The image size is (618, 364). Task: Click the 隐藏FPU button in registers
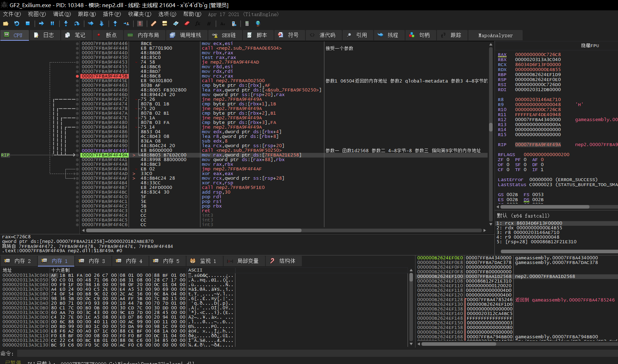590,45
